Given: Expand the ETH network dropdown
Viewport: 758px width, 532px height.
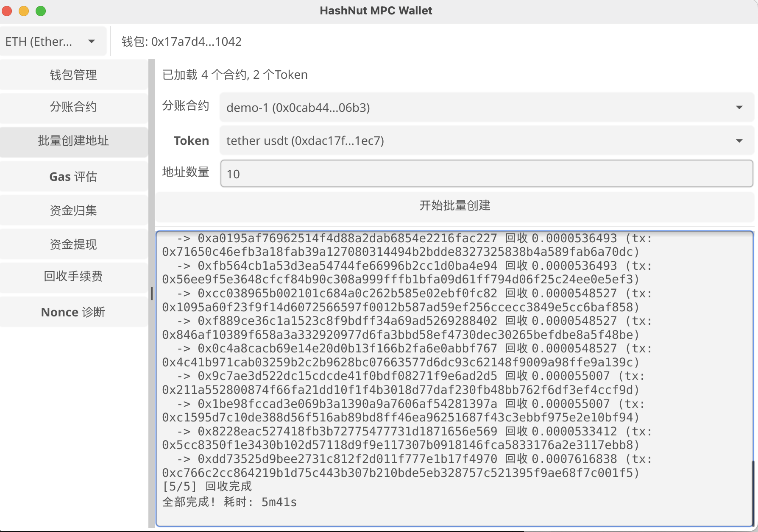Looking at the screenshot, I should pos(53,42).
